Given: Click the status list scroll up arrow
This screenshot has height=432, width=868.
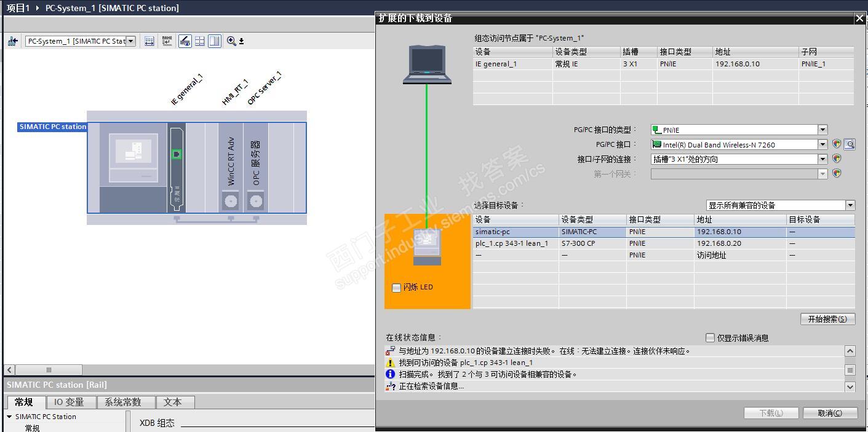Looking at the screenshot, I should [x=850, y=351].
